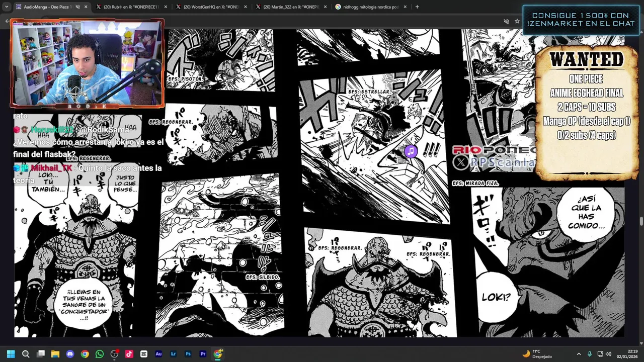
Task: Show hidden system tray icons
Action: click(x=579, y=354)
